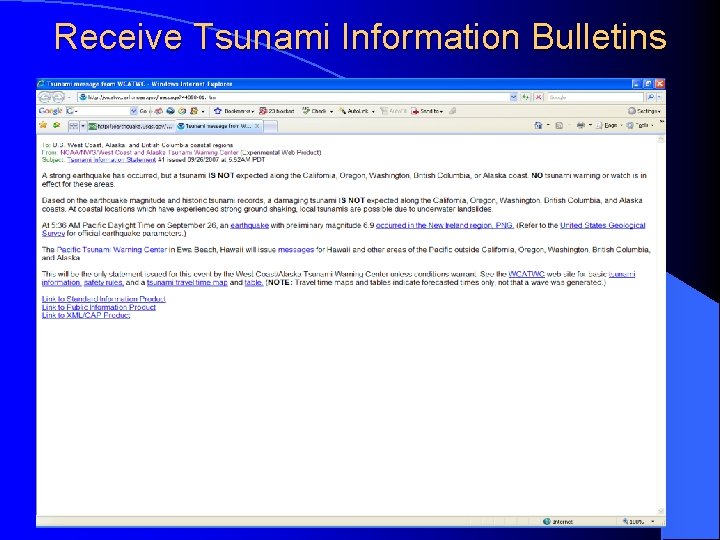The image size is (720, 540).
Task: Click the spell Check toolbar button
Action: [316, 111]
